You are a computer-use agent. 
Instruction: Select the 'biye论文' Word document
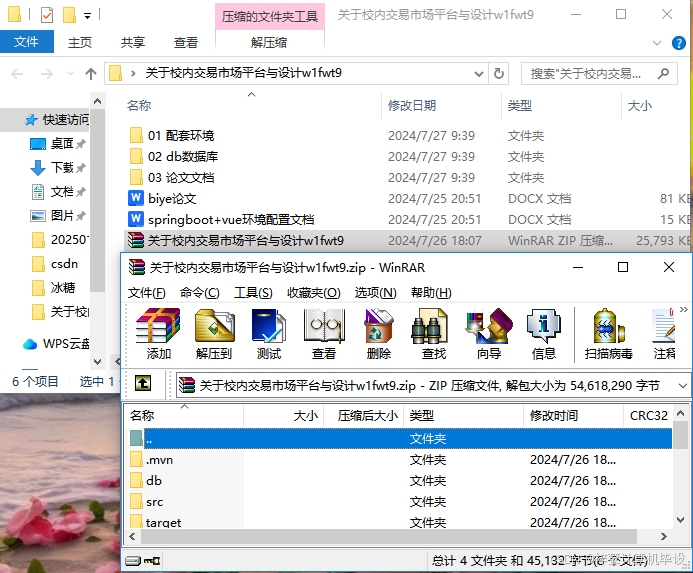tap(163, 199)
